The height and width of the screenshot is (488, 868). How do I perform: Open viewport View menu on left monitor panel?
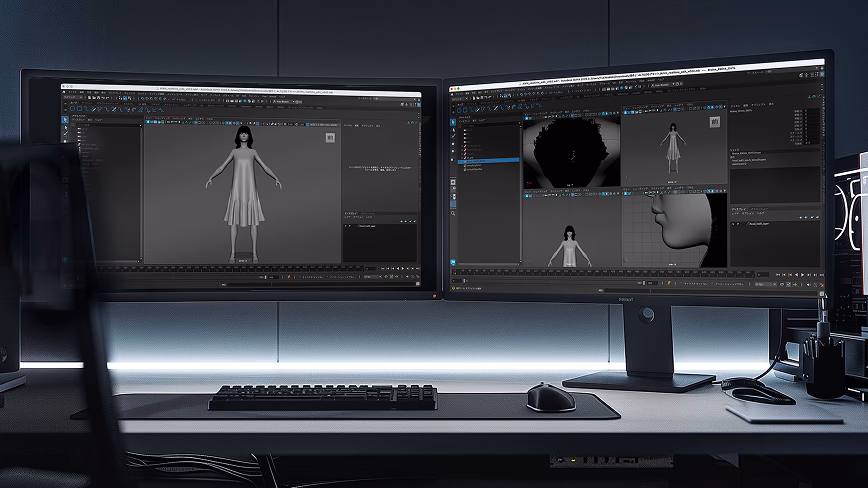click(x=148, y=118)
